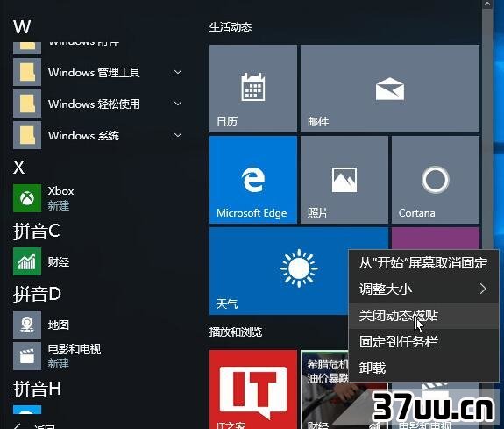Viewport: 504px width, 429px height.
Task: Expand the Windows 轻松使用 folder chevron
Action: (x=178, y=104)
